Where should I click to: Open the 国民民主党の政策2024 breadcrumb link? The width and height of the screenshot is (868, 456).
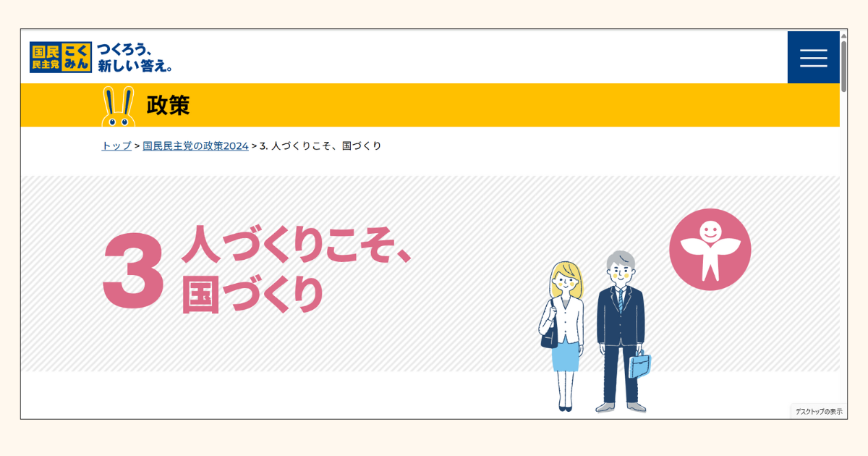tap(195, 146)
